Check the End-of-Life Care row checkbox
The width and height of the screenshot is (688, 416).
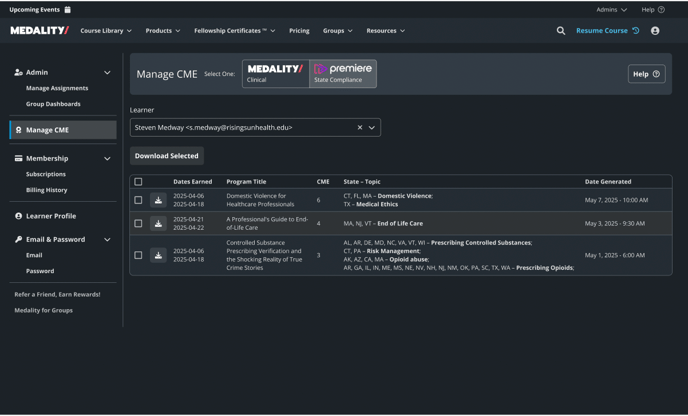tap(138, 223)
